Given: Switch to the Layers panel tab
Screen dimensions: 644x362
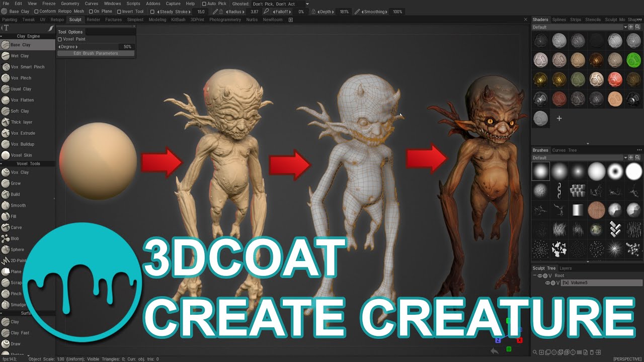Looking at the screenshot, I should [x=566, y=268].
